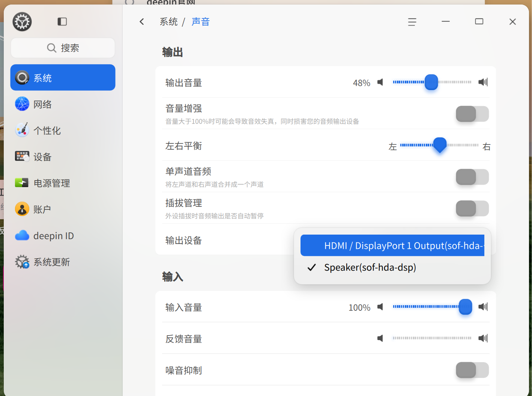Image resolution: width=532 pixels, height=396 pixels.
Task: Turn on the 插拔管理 switch
Action: 472,208
